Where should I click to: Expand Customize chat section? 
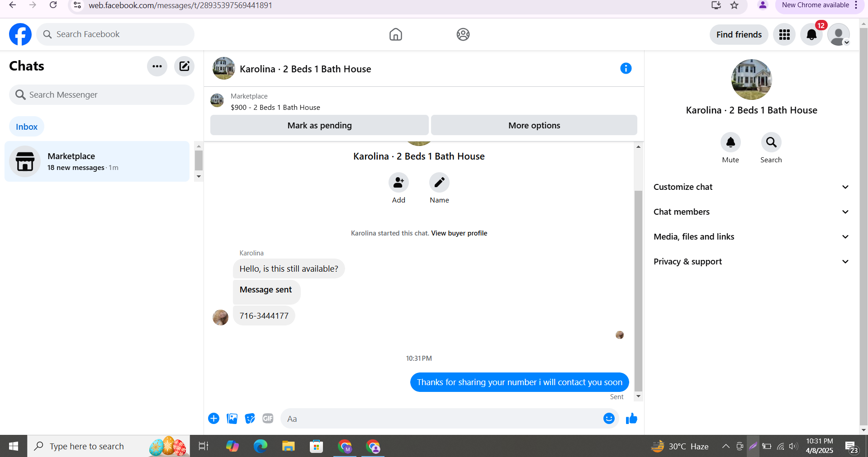(x=751, y=187)
